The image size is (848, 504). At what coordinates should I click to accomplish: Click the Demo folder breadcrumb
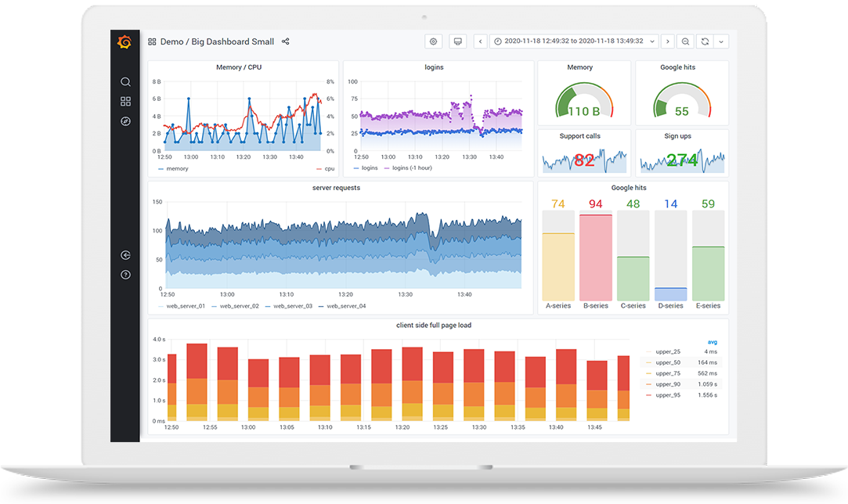click(x=172, y=41)
